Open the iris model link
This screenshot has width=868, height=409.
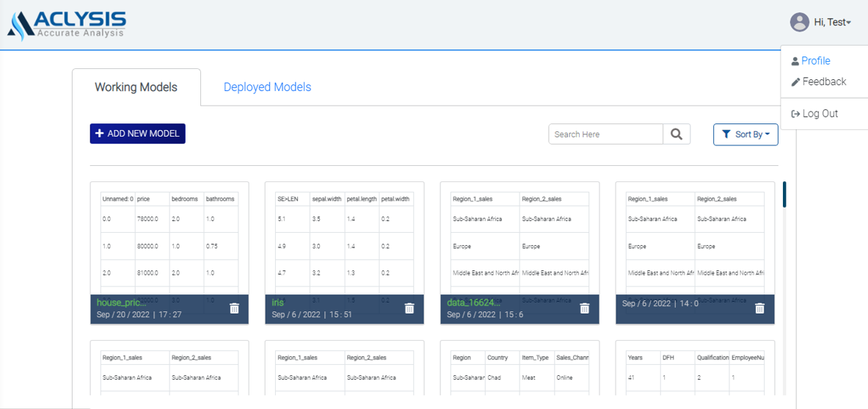point(277,303)
